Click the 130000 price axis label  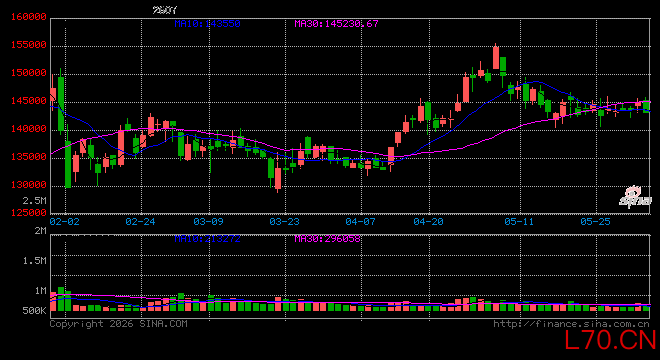click(28, 185)
